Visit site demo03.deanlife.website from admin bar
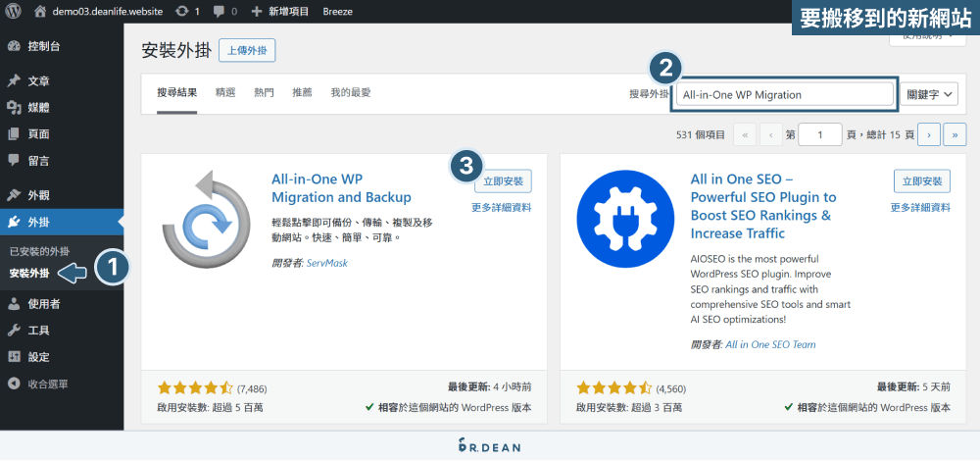The width and height of the screenshot is (980, 461). 101,11
